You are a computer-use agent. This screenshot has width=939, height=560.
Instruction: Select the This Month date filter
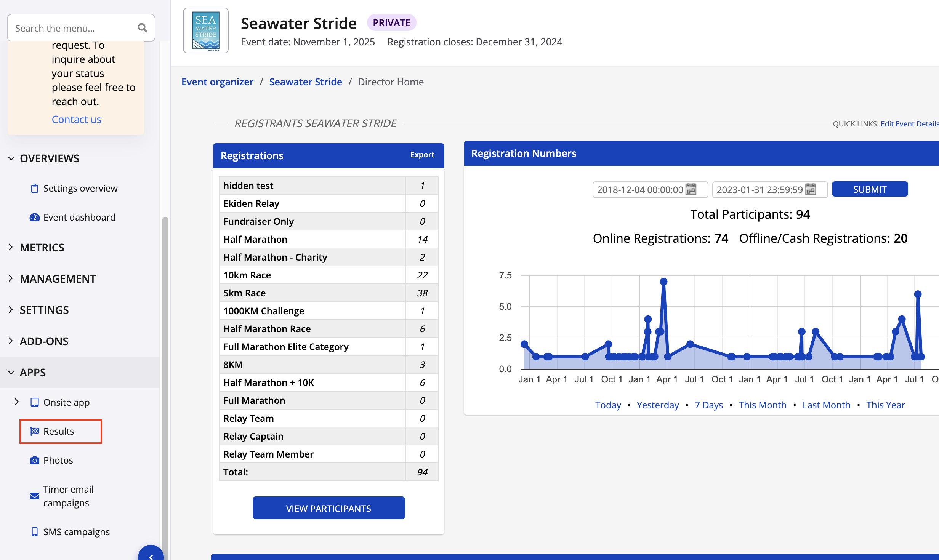coord(762,405)
